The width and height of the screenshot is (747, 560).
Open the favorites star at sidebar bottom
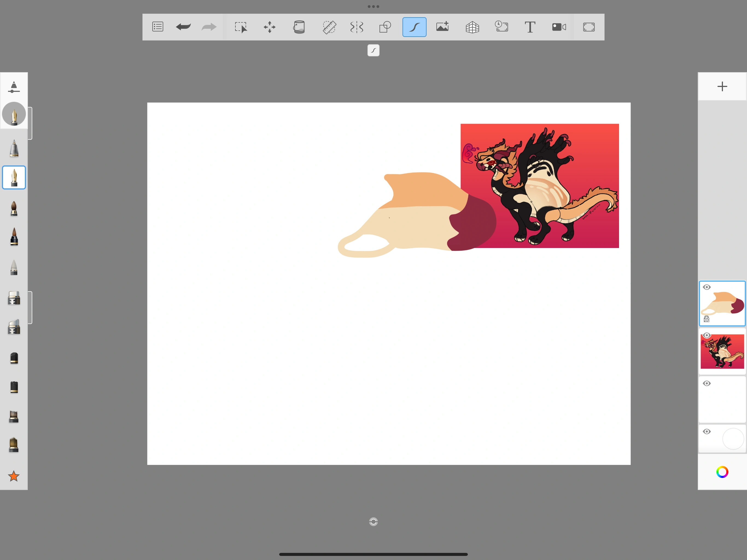[14, 476]
